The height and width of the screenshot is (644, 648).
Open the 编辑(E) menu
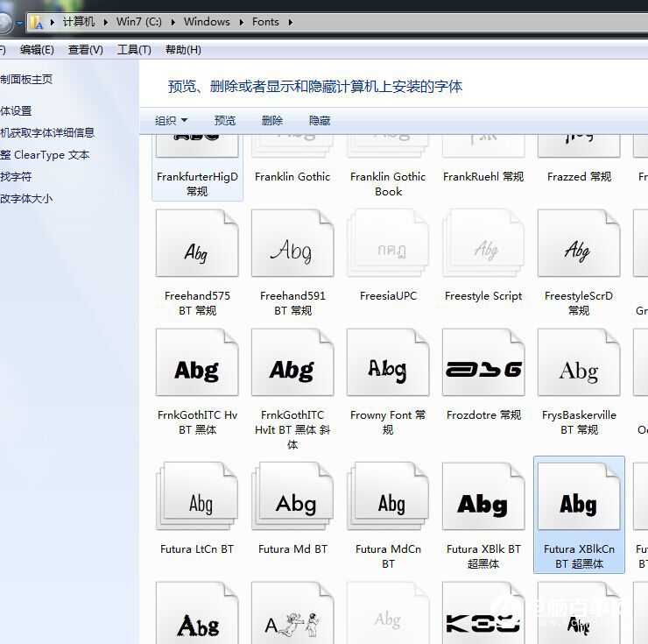[x=37, y=50]
